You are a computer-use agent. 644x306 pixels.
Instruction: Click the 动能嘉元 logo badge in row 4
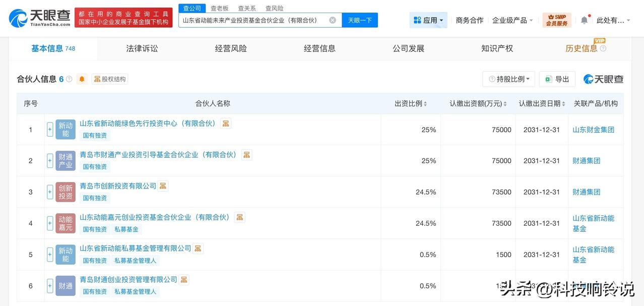pyautogui.click(x=66, y=223)
